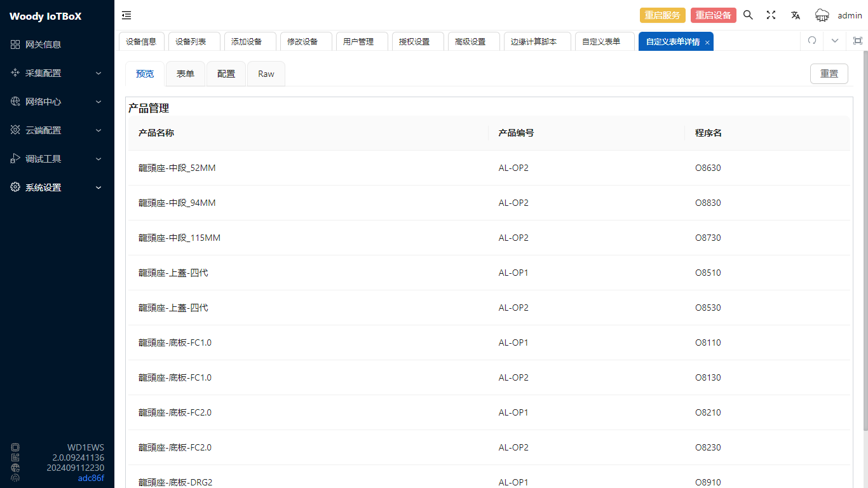Open the 边缘计算脚本 page tab
This screenshot has width=868, height=488.
(x=533, y=42)
